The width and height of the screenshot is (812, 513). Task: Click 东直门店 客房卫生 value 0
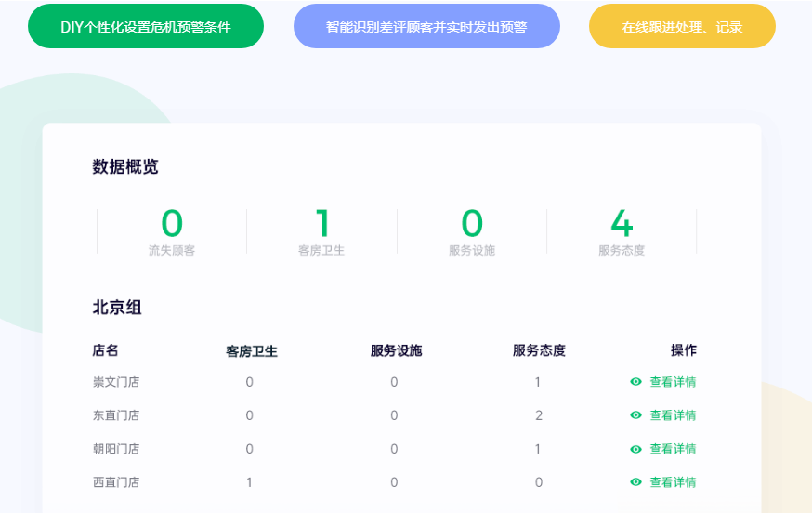250,415
